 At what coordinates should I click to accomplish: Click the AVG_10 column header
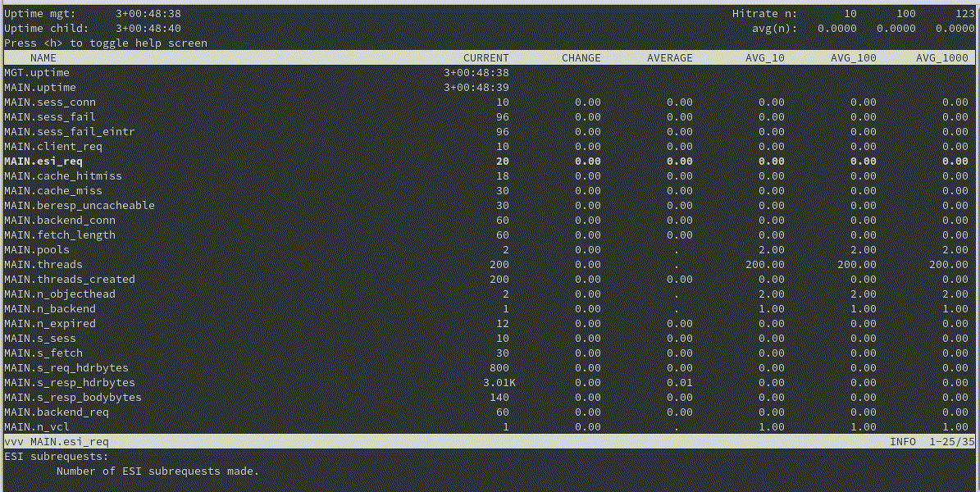pyautogui.click(x=765, y=57)
